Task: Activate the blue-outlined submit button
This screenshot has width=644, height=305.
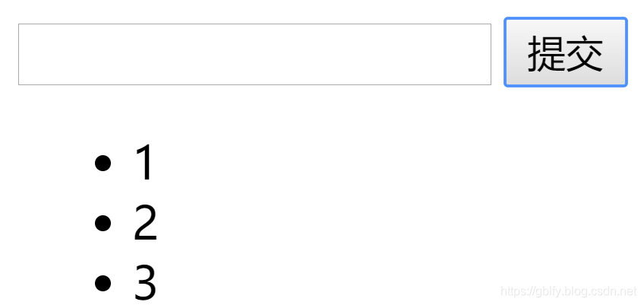Action: (566, 52)
